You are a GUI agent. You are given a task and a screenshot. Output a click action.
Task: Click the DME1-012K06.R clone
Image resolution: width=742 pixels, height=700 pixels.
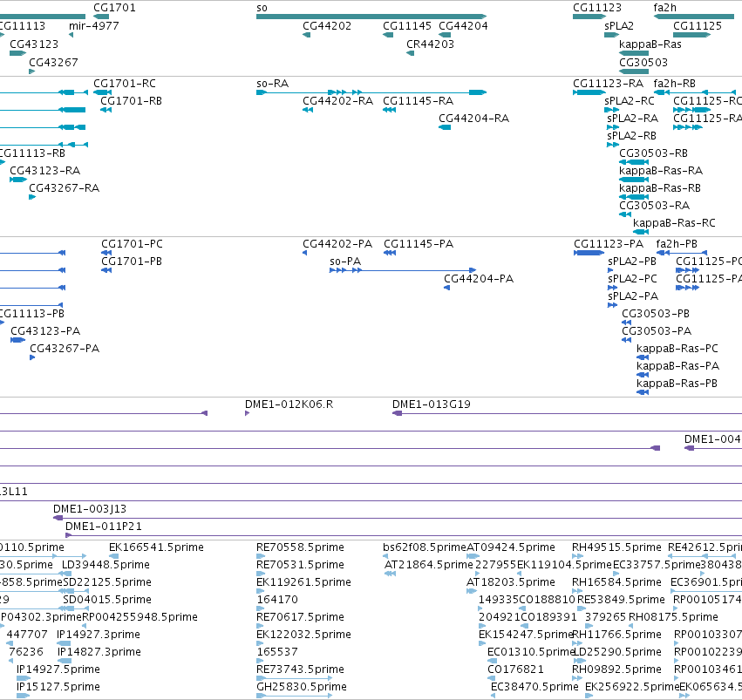coord(247,413)
